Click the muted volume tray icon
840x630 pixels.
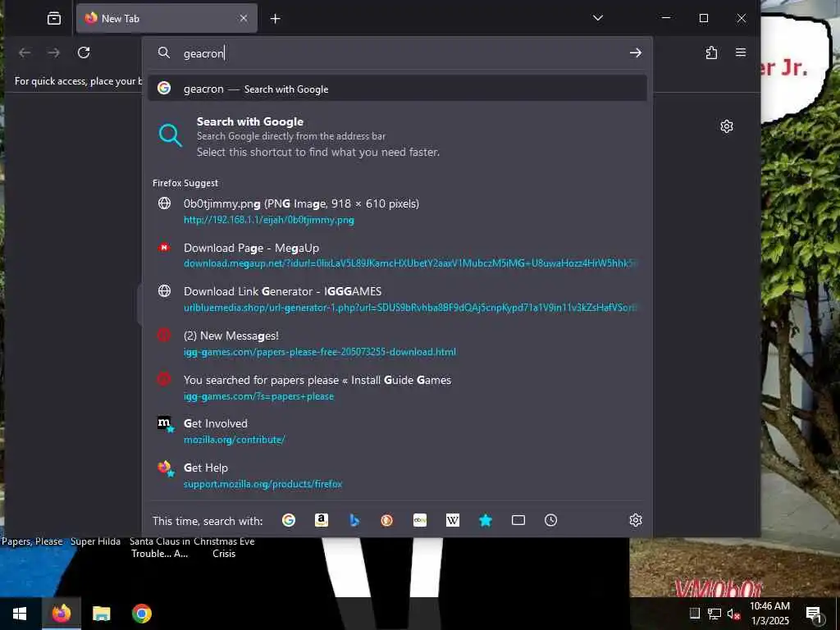click(734, 614)
